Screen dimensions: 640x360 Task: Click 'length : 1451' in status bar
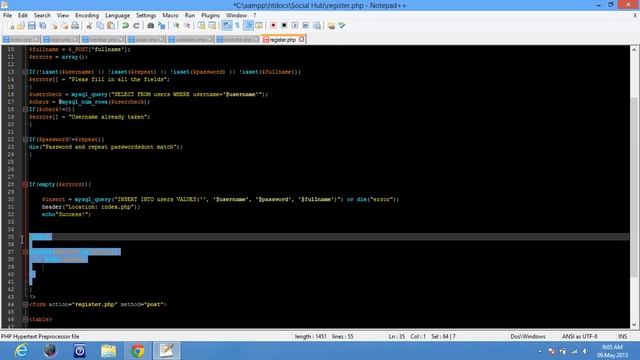click(x=310, y=337)
